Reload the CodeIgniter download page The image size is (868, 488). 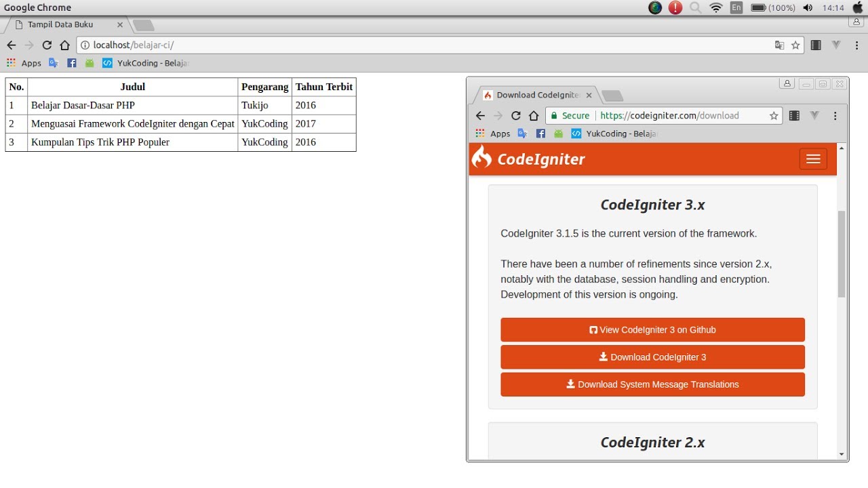tap(516, 116)
